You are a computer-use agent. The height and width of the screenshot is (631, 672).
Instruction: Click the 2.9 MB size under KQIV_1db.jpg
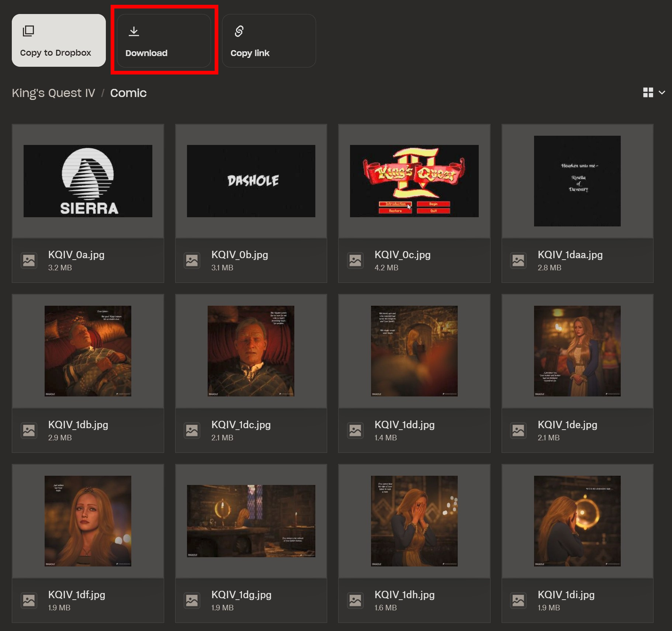coord(60,438)
